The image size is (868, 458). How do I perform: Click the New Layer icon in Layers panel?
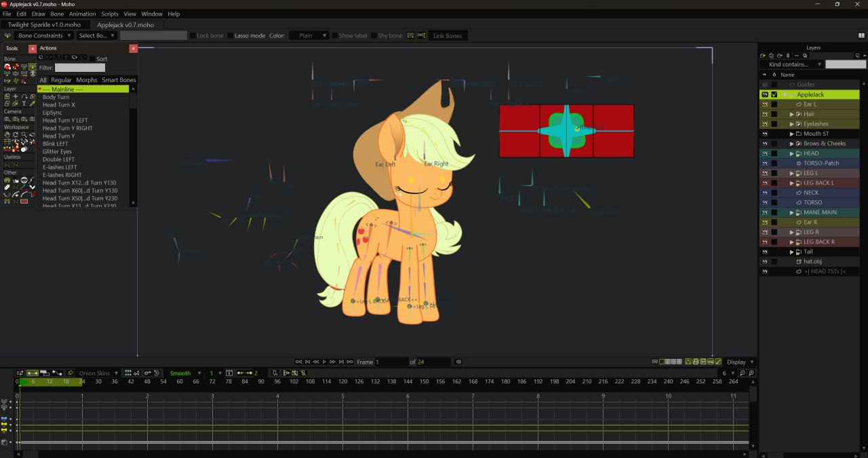(x=763, y=56)
